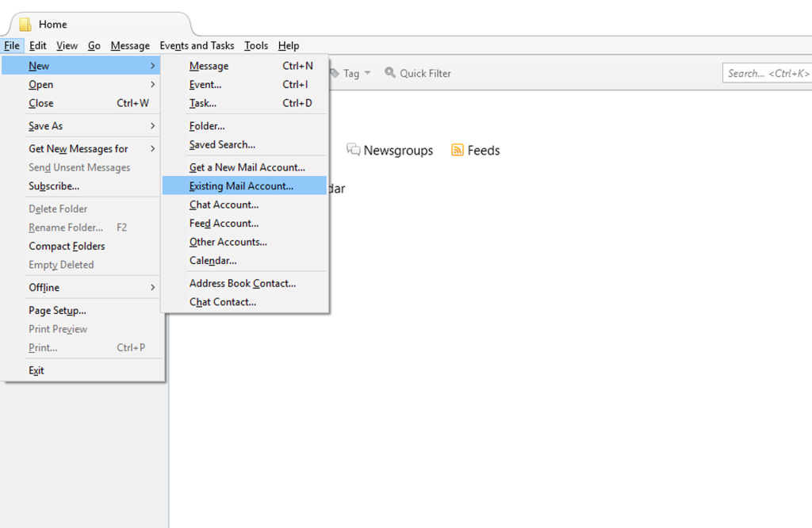Click the Quick Filter button

click(418, 73)
